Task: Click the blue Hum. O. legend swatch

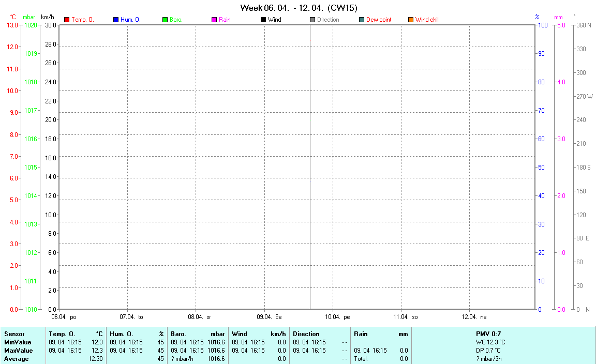Action: click(x=116, y=20)
